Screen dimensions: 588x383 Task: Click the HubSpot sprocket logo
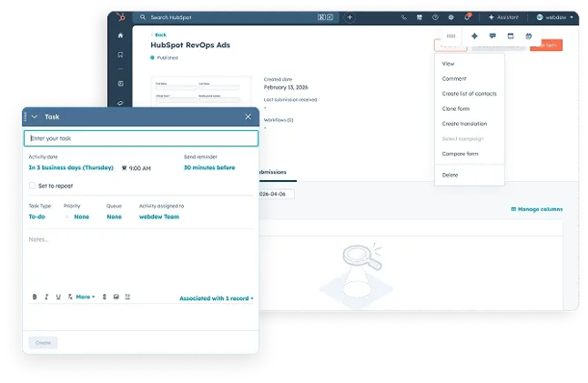[x=121, y=17]
